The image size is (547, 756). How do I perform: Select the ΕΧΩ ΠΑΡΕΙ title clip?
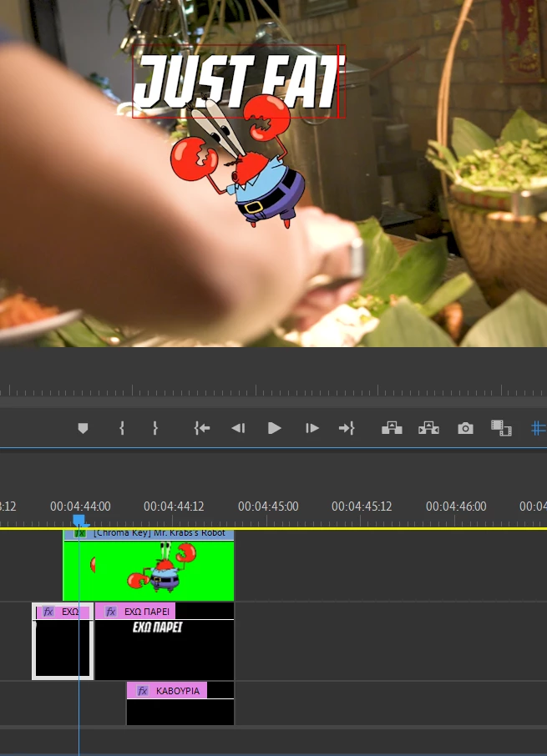tap(165, 641)
